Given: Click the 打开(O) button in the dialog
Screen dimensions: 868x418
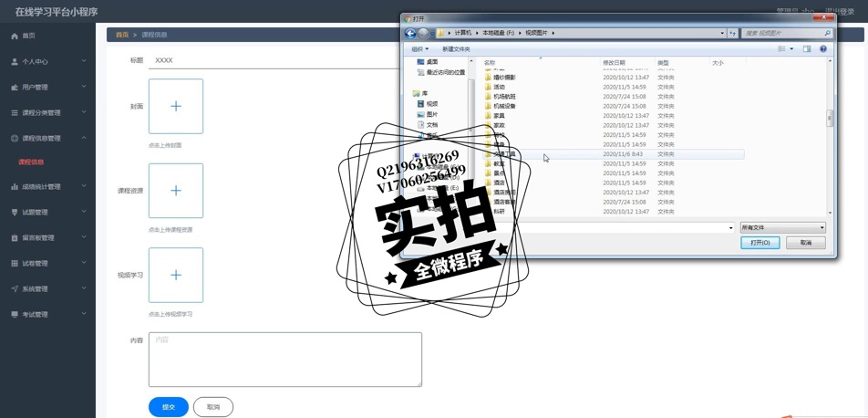Looking at the screenshot, I should (759, 243).
